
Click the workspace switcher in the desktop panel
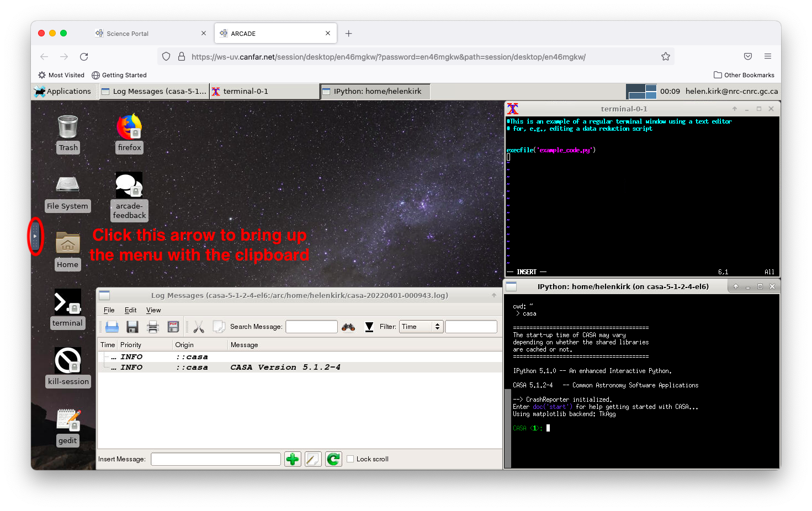(x=641, y=92)
